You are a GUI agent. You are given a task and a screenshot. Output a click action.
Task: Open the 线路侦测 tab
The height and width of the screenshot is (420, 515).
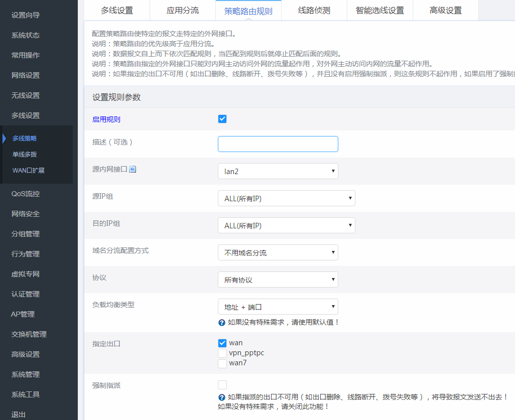point(314,10)
